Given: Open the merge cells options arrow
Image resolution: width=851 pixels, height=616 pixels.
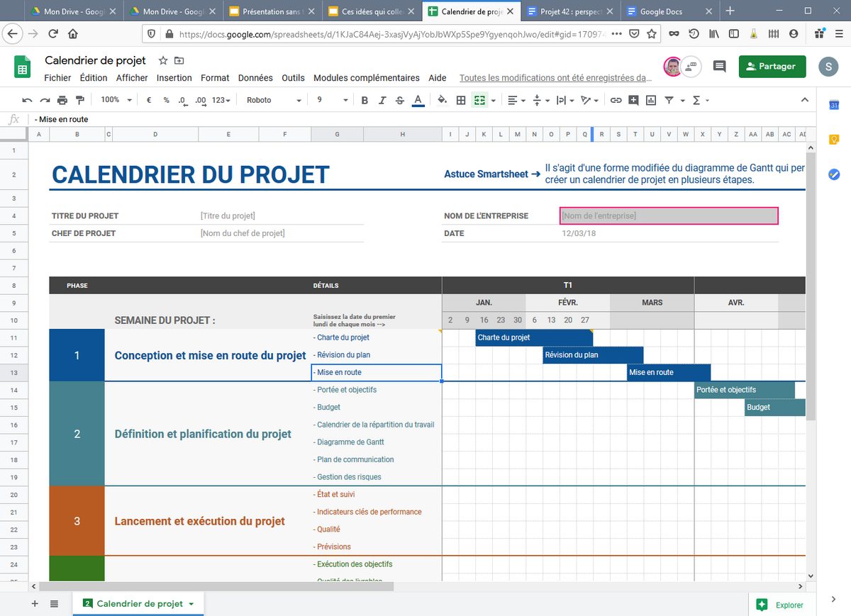Looking at the screenshot, I should tap(493, 100).
